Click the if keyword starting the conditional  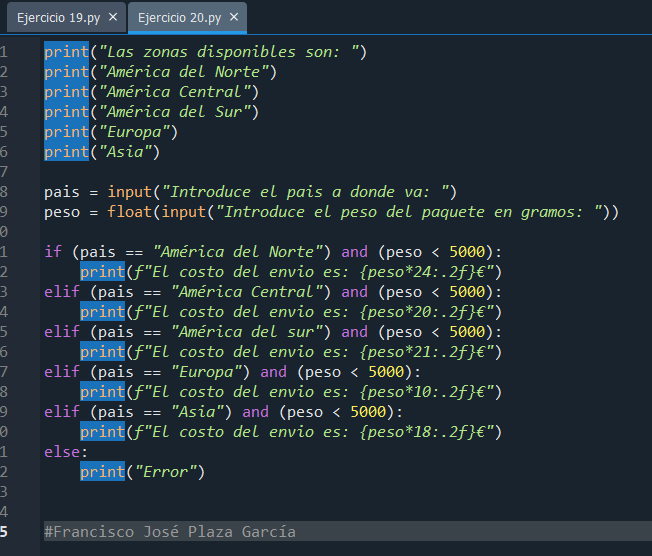point(53,252)
